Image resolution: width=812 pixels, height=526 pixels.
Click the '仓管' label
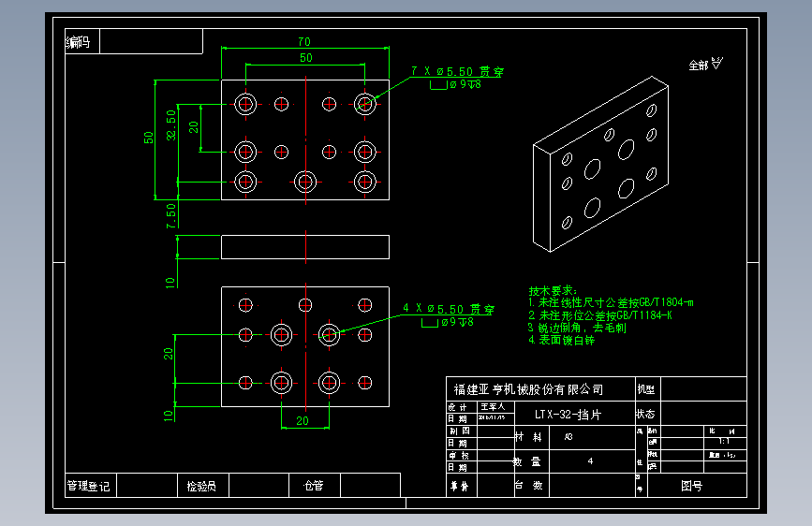pos(314,486)
